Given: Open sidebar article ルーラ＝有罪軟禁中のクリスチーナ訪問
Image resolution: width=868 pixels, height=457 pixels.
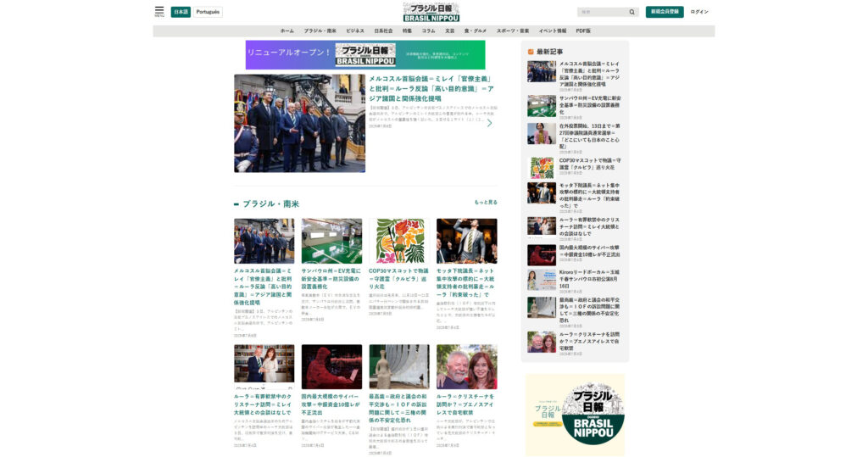Looking at the screenshot, I should (590, 226).
